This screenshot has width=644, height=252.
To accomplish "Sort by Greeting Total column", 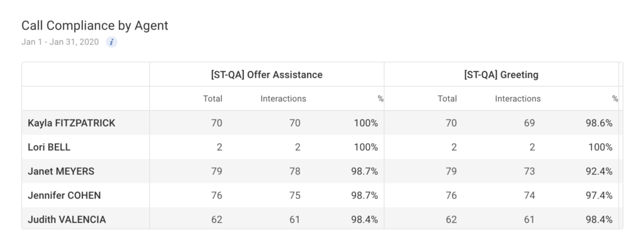I will pyautogui.click(x=447, y=99).
